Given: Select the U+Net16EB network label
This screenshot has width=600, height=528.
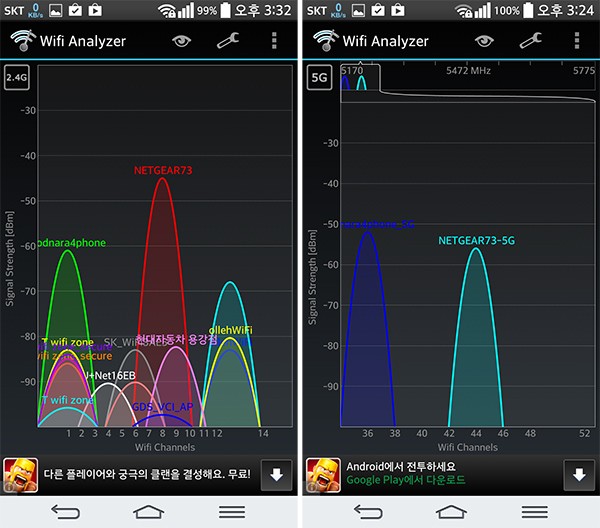Looking at the screenshot, I should pos(110,375).
